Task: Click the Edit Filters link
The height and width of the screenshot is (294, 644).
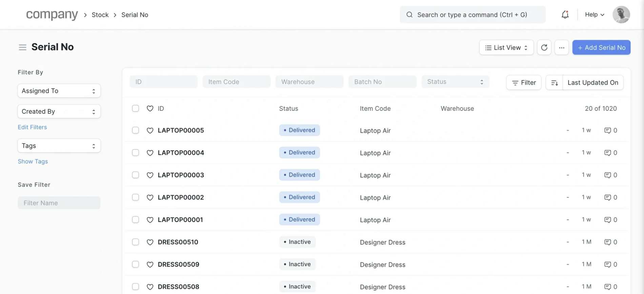Action: coord(32,127)
